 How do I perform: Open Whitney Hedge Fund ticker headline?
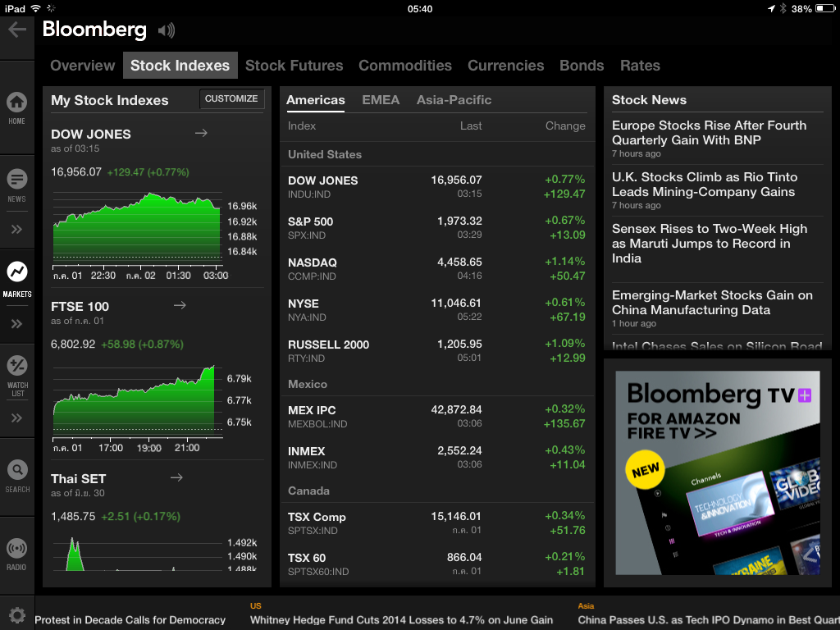401,620
